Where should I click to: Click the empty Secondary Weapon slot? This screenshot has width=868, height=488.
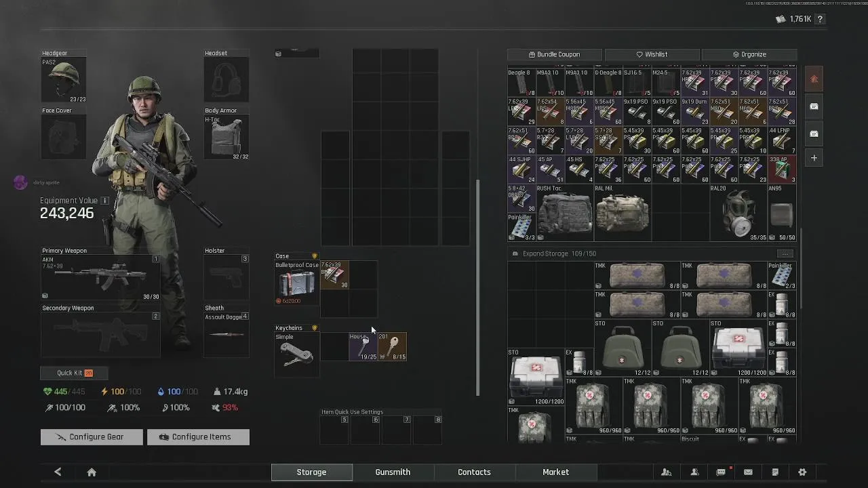coord(100,334)
